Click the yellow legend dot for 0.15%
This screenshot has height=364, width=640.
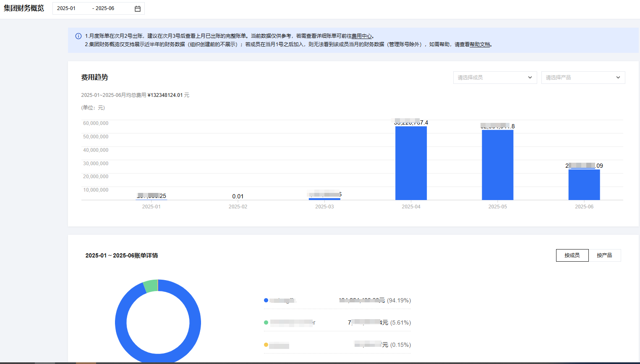click(266, 345)
